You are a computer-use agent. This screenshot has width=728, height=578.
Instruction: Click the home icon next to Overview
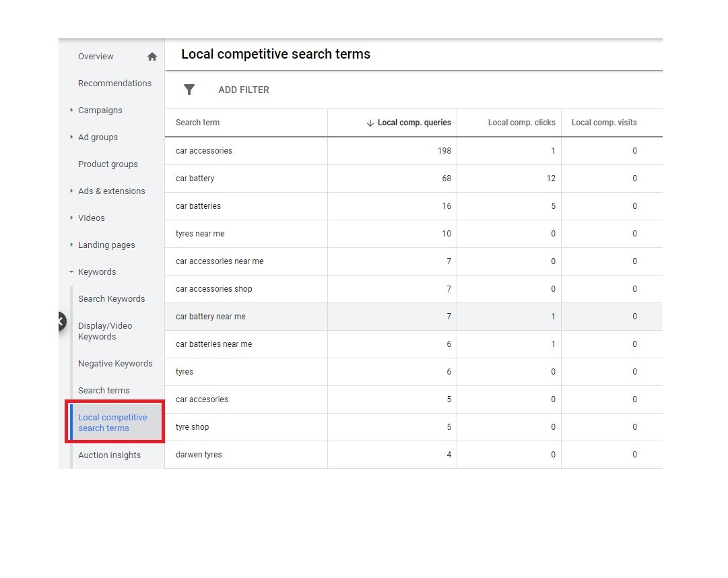tap(152, 57)
